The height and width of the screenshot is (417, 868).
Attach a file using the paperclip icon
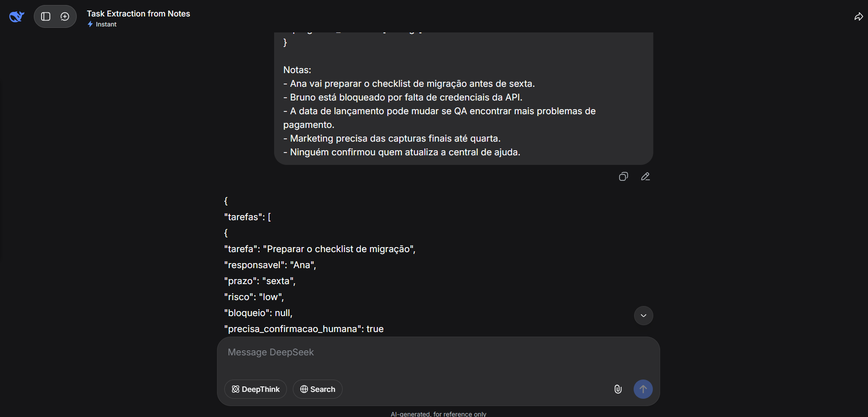[x=618, y=389]
